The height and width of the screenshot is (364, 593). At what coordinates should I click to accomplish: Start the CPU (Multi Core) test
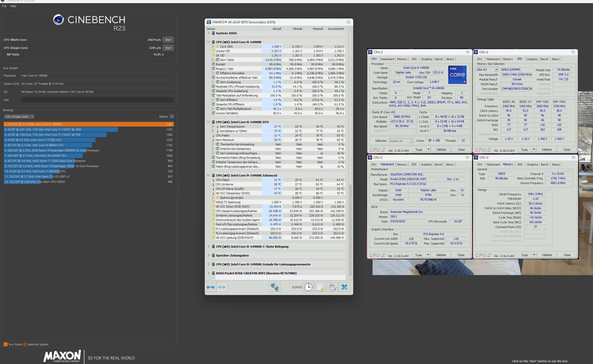point(168,40)
